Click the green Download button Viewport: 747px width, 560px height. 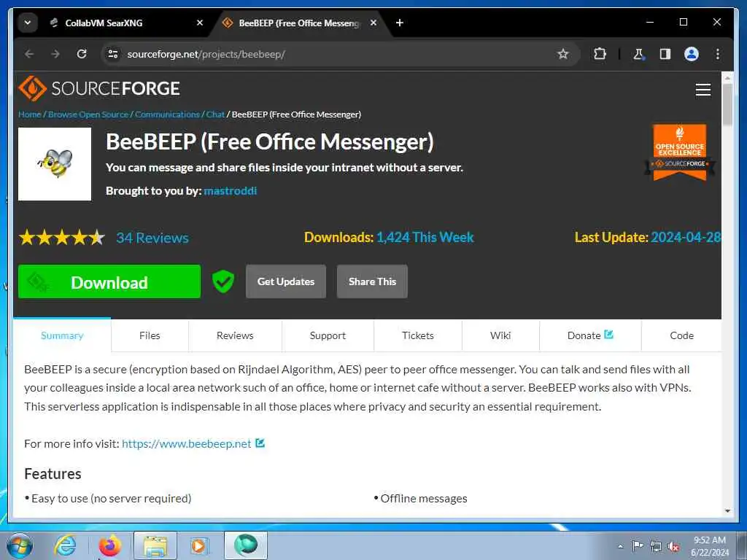point(109,282)
